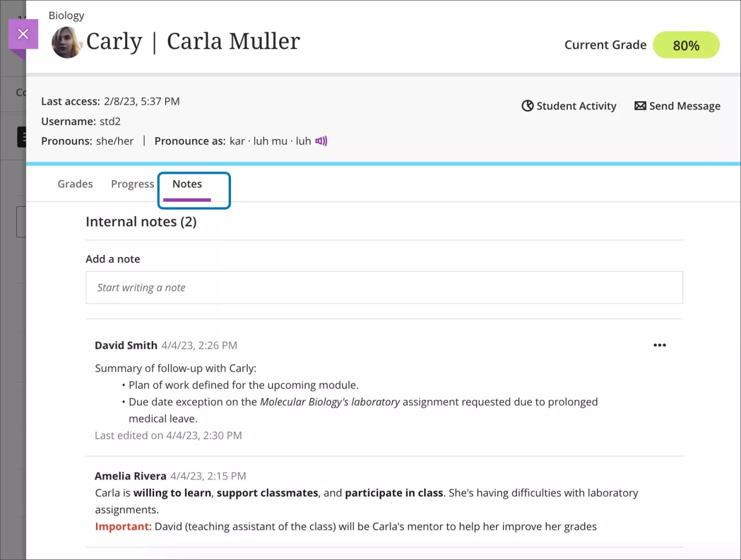
Task: Click the Current Grade 80% pill
Action: [686, 45]
